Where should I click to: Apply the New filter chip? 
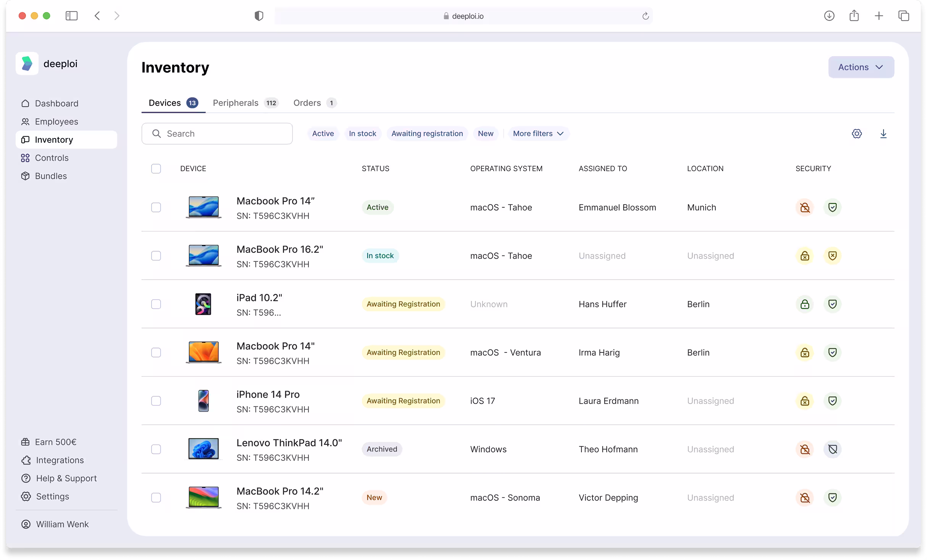pos(486,134)
